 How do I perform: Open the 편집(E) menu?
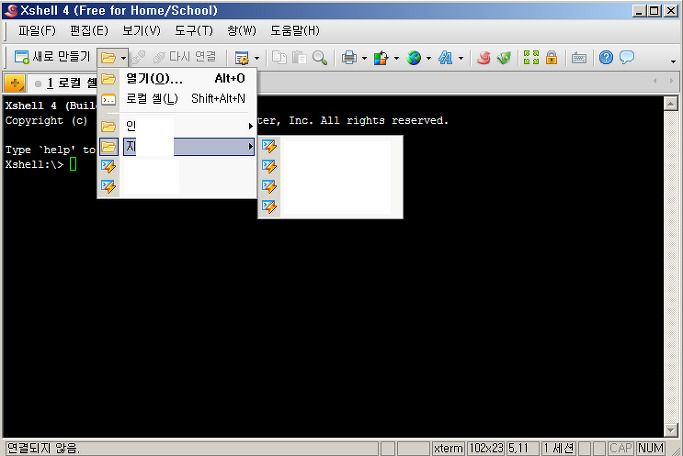89,30
